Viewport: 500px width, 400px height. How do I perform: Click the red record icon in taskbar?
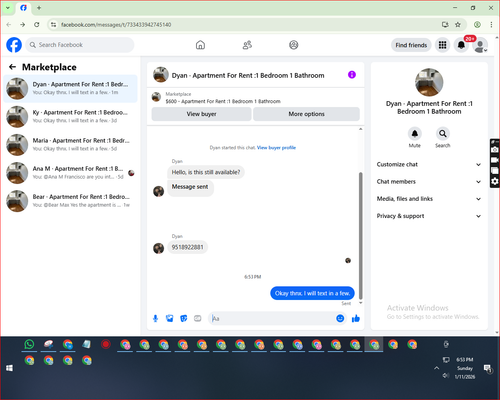click(x=106, y=344)
